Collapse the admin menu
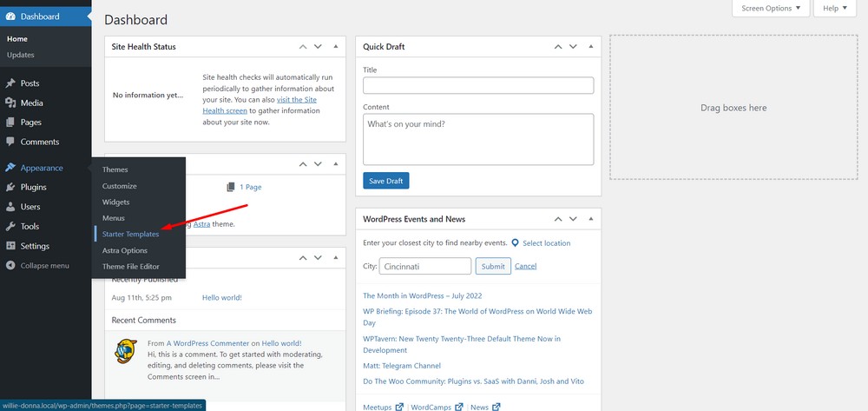 pyautogui.click(x=37, y=265)
